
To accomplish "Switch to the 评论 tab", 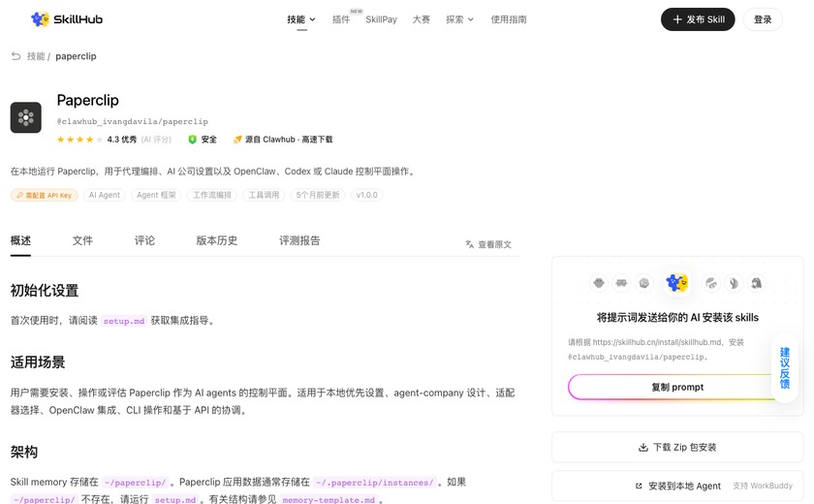I will coord(144,240).
